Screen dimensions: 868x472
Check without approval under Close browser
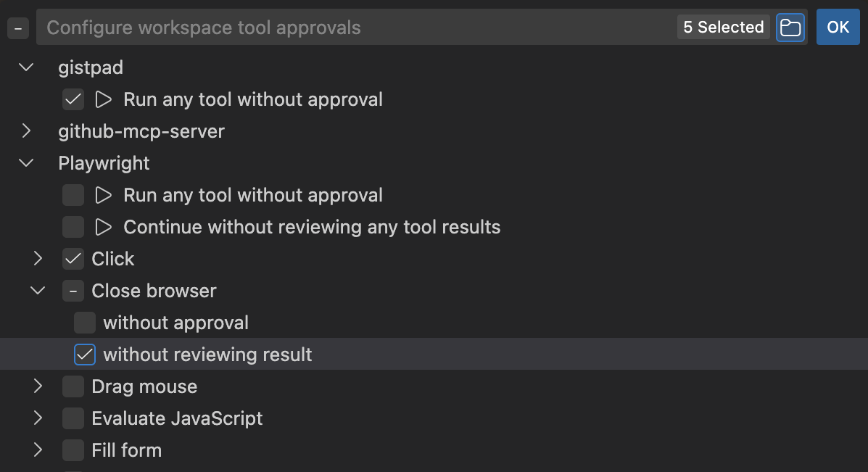pos(84,322)
